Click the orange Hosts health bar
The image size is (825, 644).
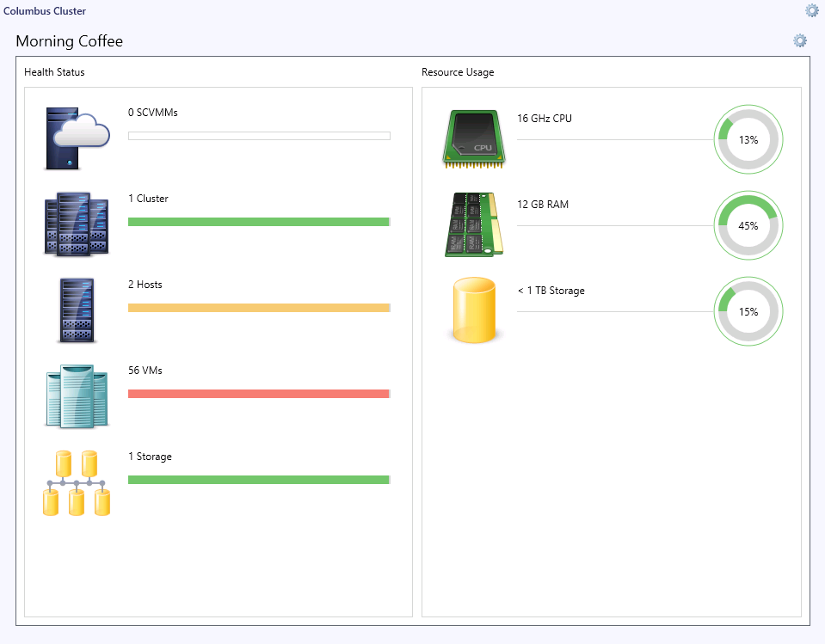pos(259,308)
